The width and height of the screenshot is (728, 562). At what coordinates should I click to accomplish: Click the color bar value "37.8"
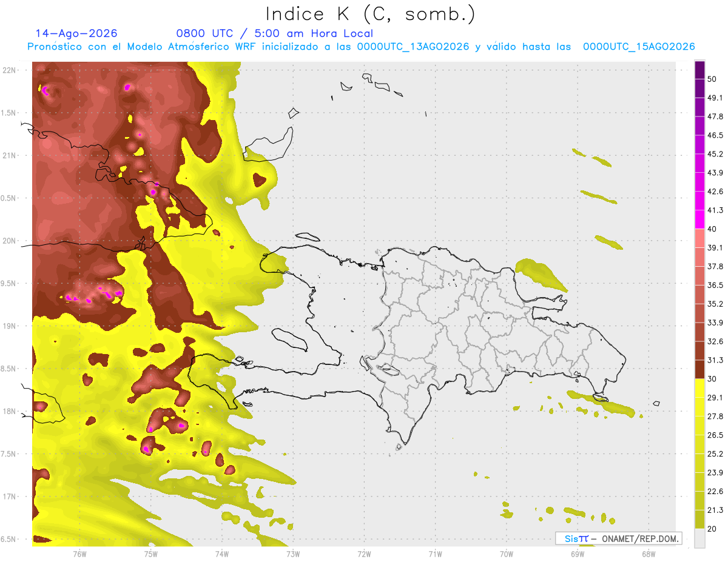tap(715, 267)
